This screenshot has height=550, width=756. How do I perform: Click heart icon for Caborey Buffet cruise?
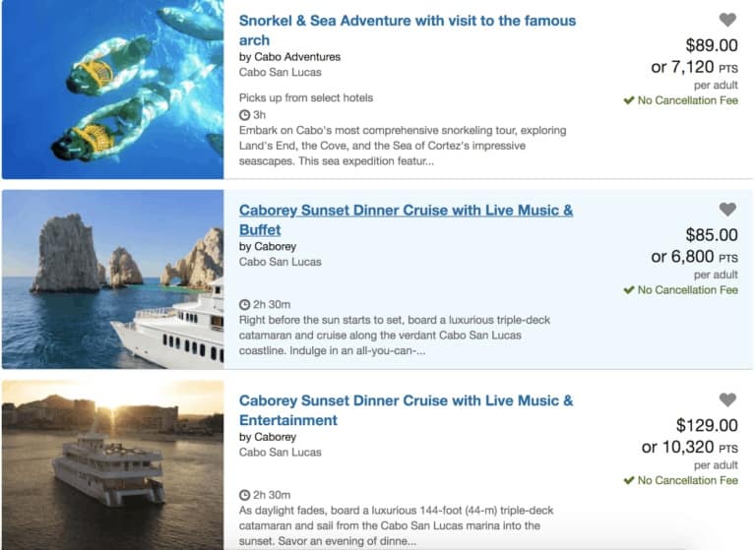727,209
